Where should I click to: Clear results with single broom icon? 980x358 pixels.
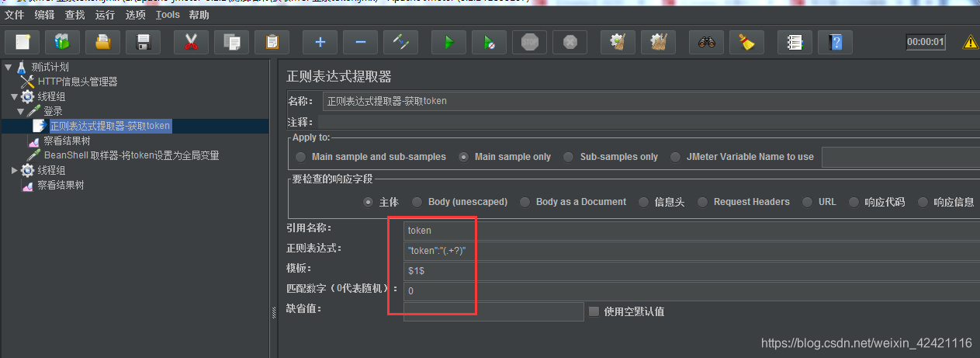click(618, 42)
